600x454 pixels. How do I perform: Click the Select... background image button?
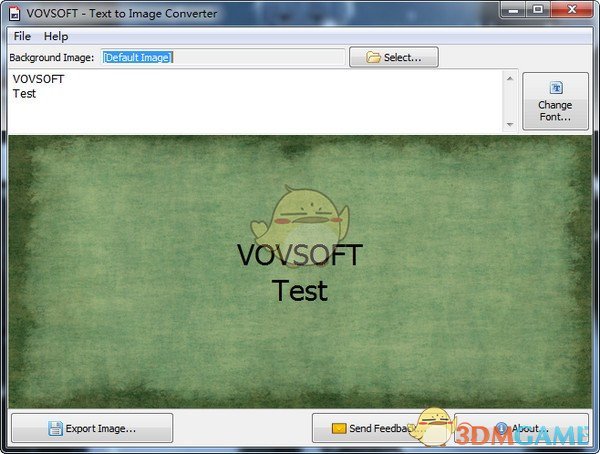[394, 57]
